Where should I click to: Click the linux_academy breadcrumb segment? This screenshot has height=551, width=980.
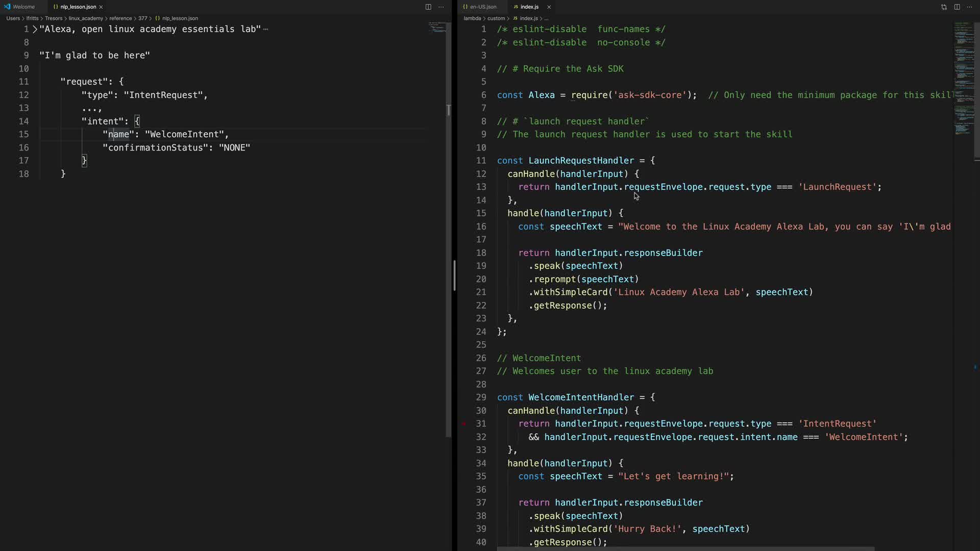(x=86, y=18)
